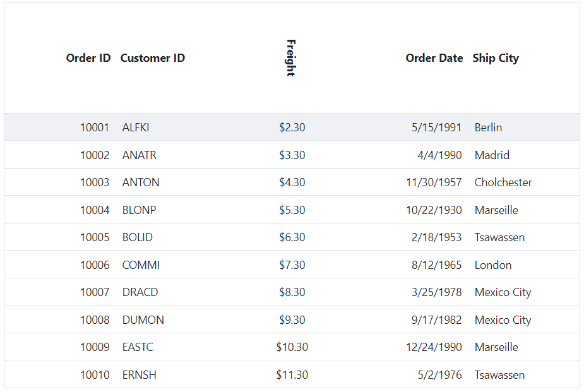
Task: Click the Order Date column header
Action: 434,58
